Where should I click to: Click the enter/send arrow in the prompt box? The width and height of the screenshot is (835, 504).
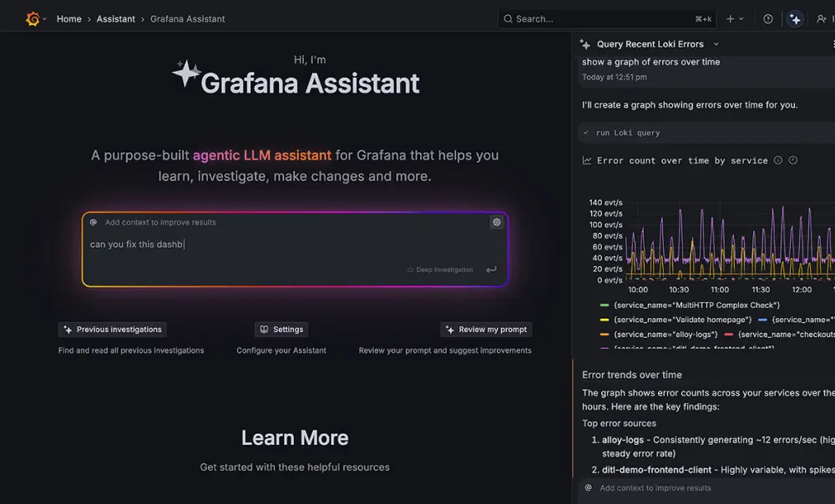491,269
